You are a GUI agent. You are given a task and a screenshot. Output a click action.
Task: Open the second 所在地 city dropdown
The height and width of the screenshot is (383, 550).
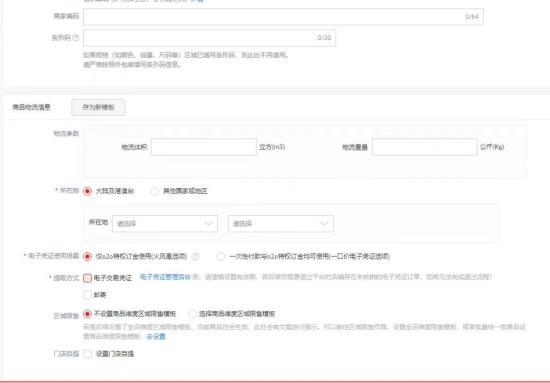(281, 224)
